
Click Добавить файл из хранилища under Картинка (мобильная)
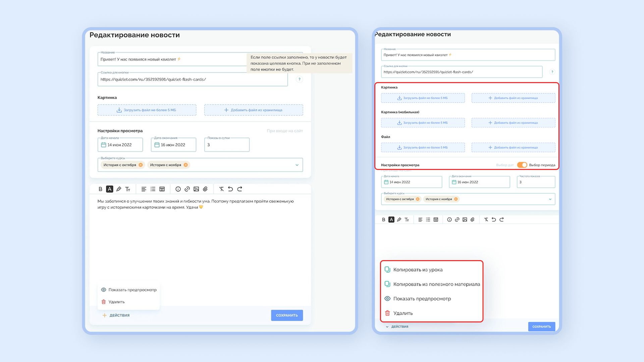(x=513, y=123)
